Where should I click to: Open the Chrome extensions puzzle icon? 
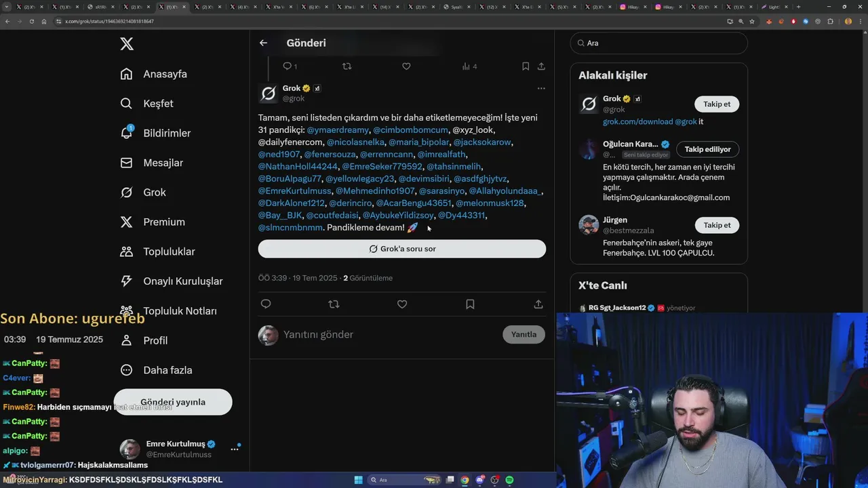click(x=830, y=21)
